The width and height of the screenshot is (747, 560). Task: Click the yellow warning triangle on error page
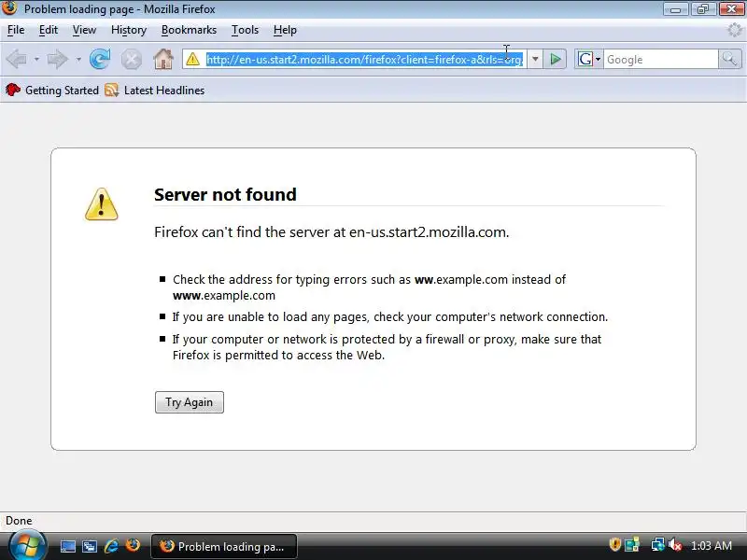click(102, 204)
